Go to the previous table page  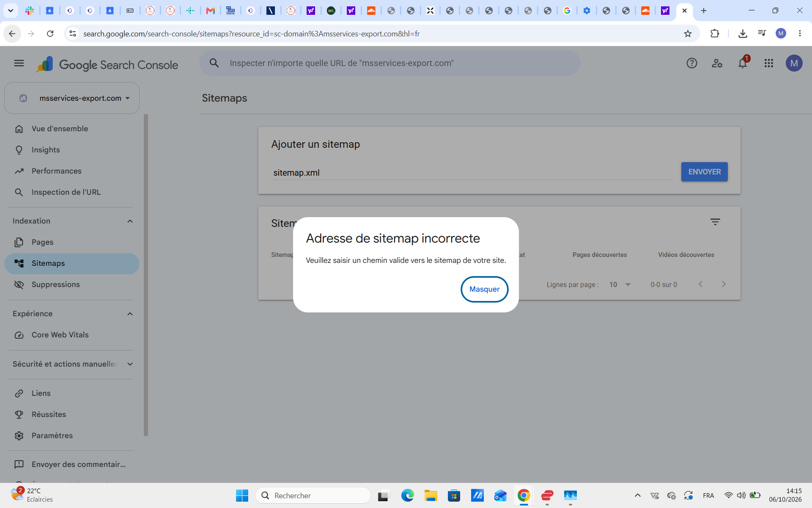click(x=700, y=284)
